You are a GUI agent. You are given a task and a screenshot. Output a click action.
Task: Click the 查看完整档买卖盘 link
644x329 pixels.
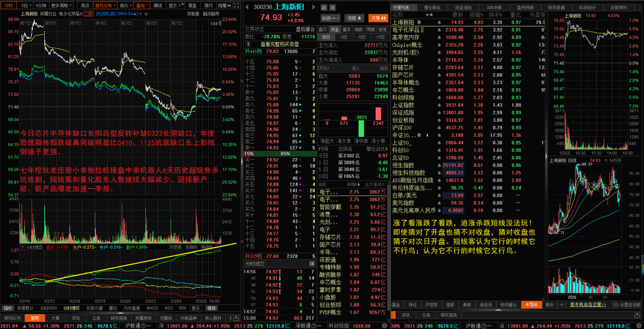tap(280, 45)
